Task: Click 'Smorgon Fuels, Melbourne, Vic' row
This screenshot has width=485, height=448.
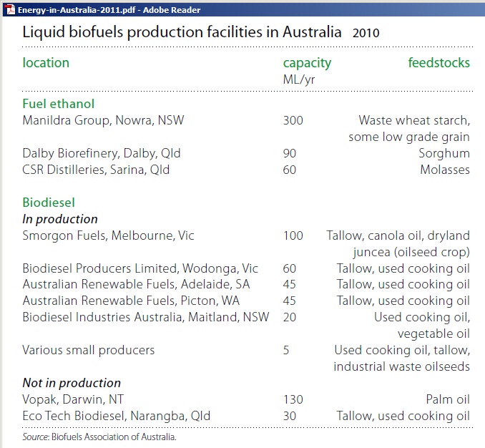Action: point(108,235)
